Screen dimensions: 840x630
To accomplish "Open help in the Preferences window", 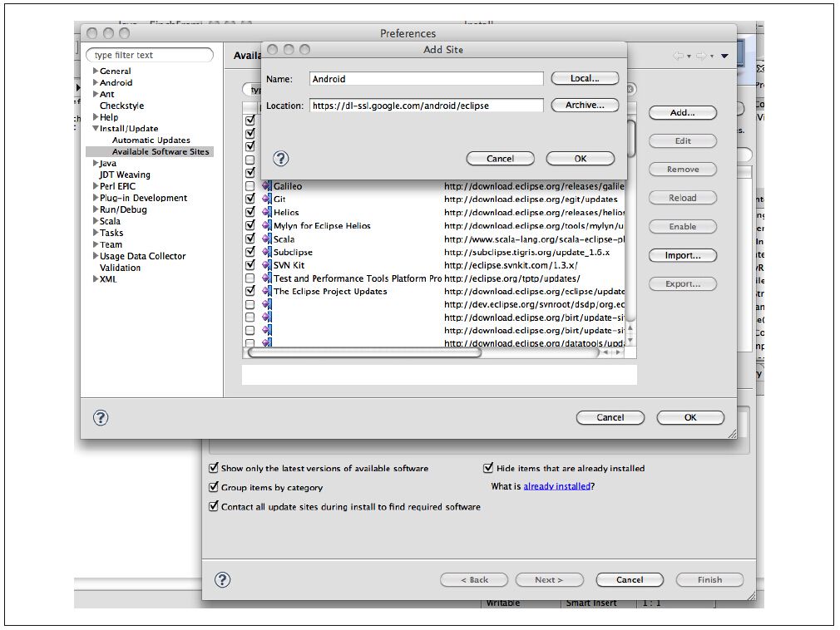I will click(x=101, y=417).
